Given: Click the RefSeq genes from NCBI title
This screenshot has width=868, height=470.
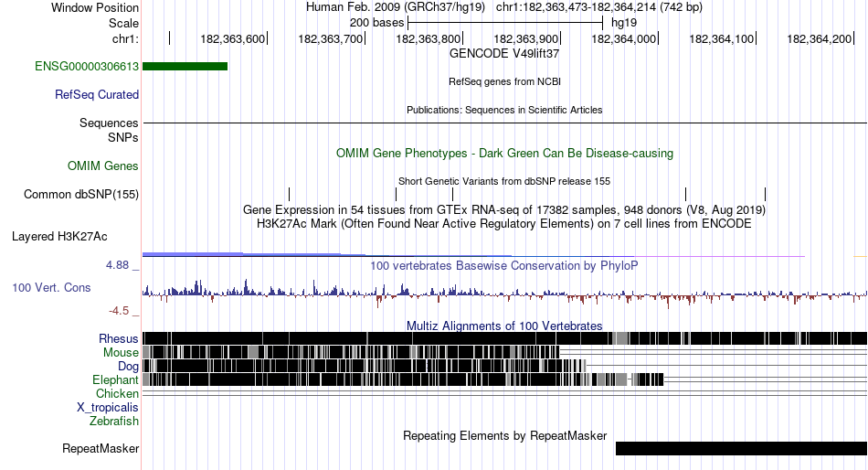Looking at the screenshot, I should pos(504,81).
